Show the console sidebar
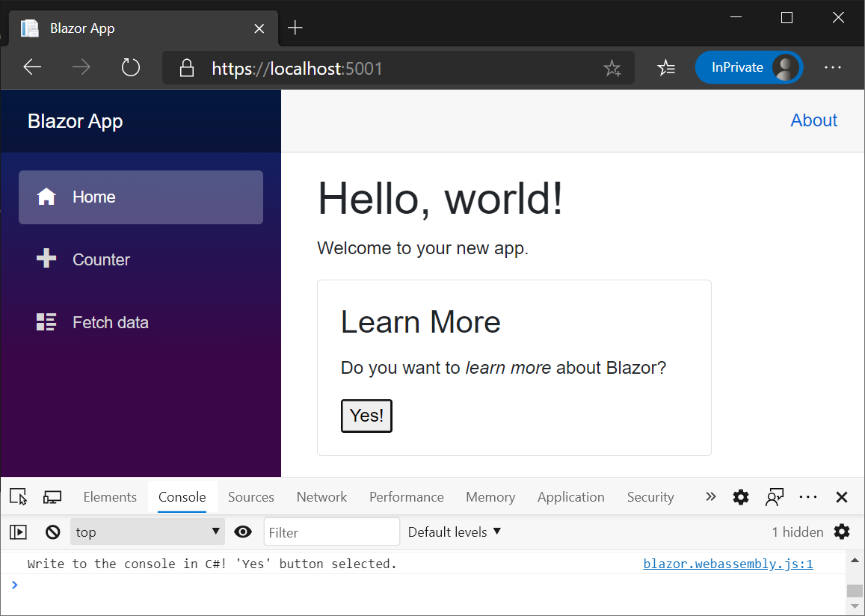This screenshot has height=616, width=865. [x=18, y=532]
